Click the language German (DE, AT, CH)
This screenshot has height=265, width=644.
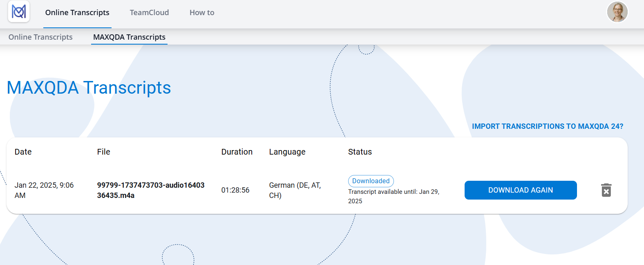pyautogui.click(x=295, y=190)
